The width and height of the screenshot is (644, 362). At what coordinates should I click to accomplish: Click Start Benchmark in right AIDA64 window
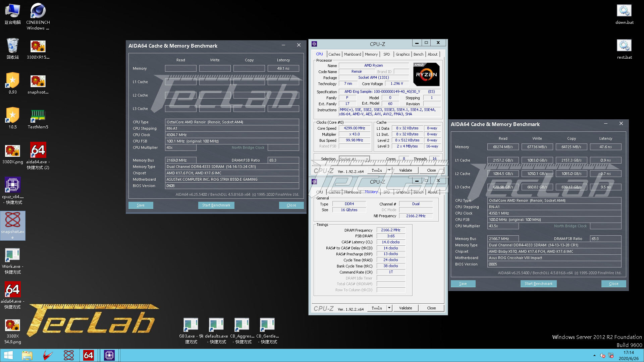coord(539,284)
